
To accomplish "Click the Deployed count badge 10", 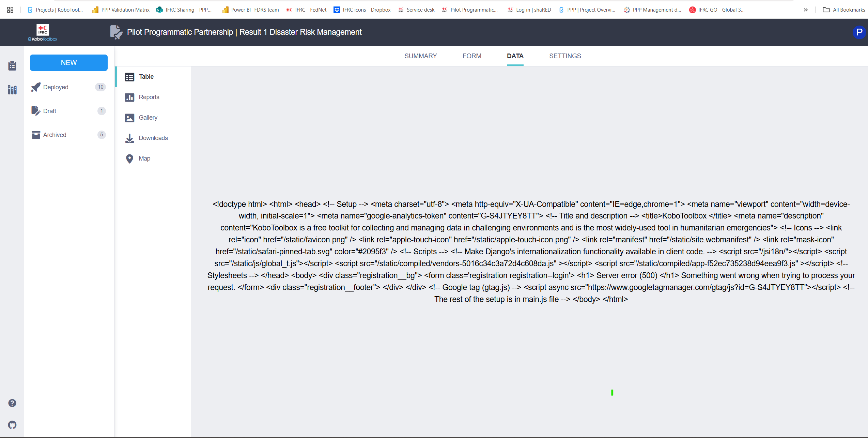I will point(100,87).
